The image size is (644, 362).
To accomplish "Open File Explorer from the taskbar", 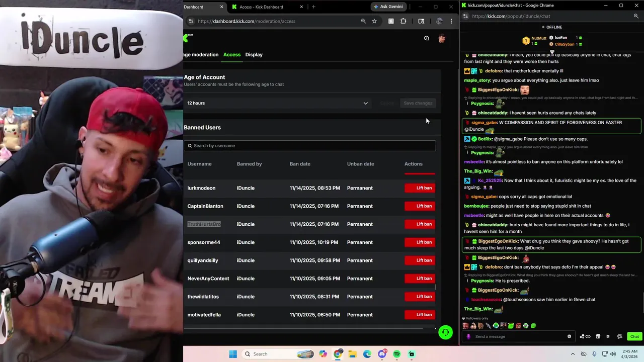I will [353, 354].
